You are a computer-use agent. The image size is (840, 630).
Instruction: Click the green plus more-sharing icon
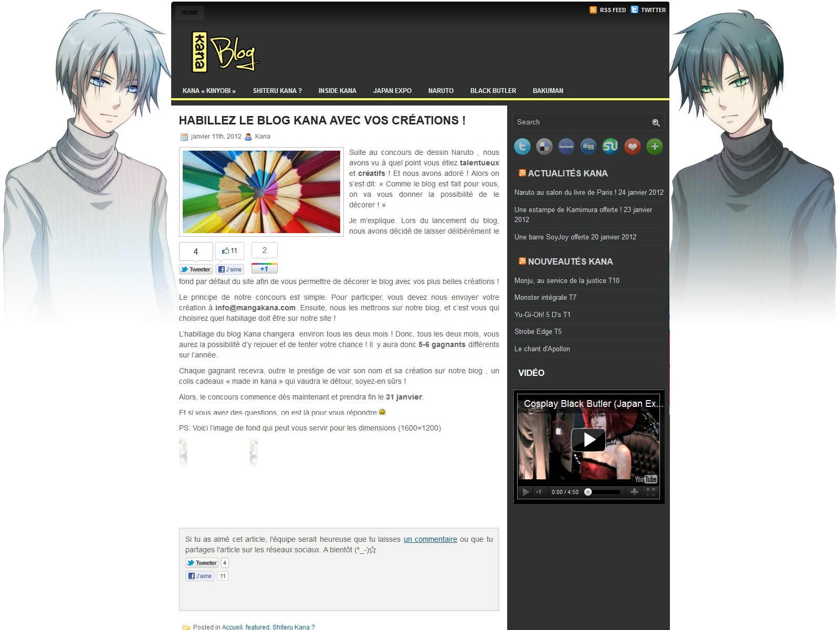pos(655,146)
